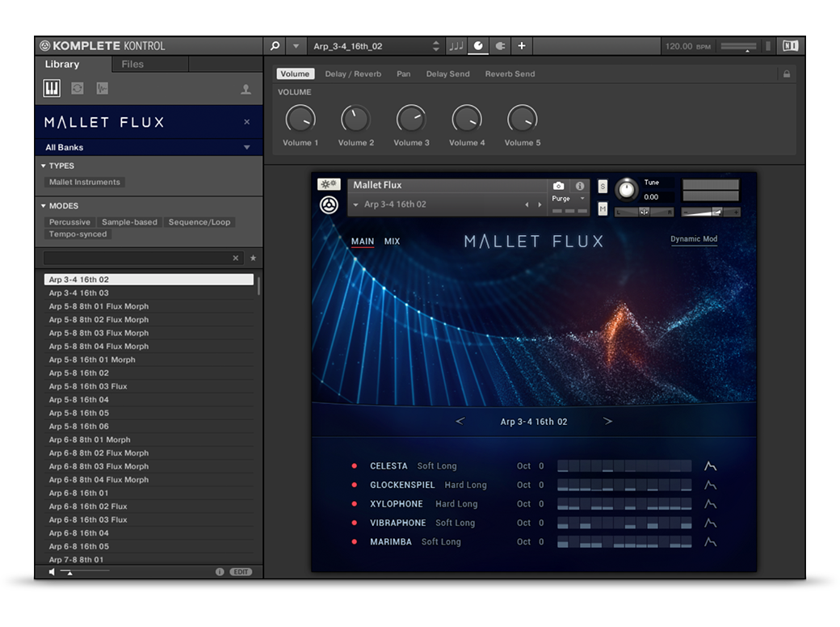Toggle the header button right of arpeggiator icon
The image size is (840, 627).
point(478,46)
